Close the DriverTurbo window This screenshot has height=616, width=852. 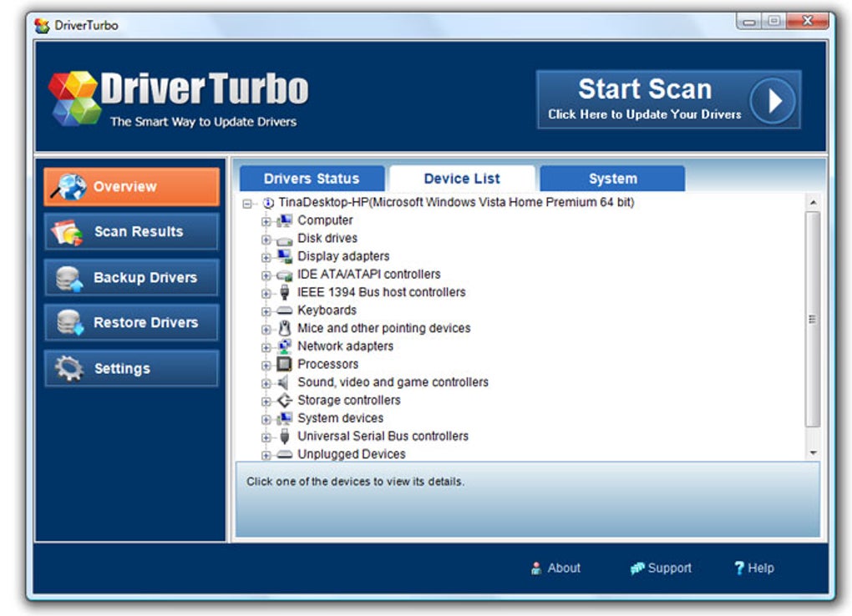(808, 21)
